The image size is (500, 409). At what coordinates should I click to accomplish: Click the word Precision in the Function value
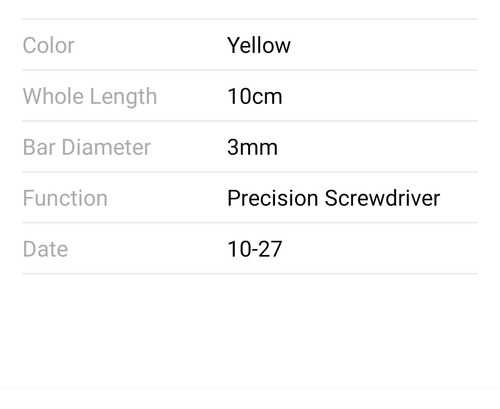click(x=272, y=198)
